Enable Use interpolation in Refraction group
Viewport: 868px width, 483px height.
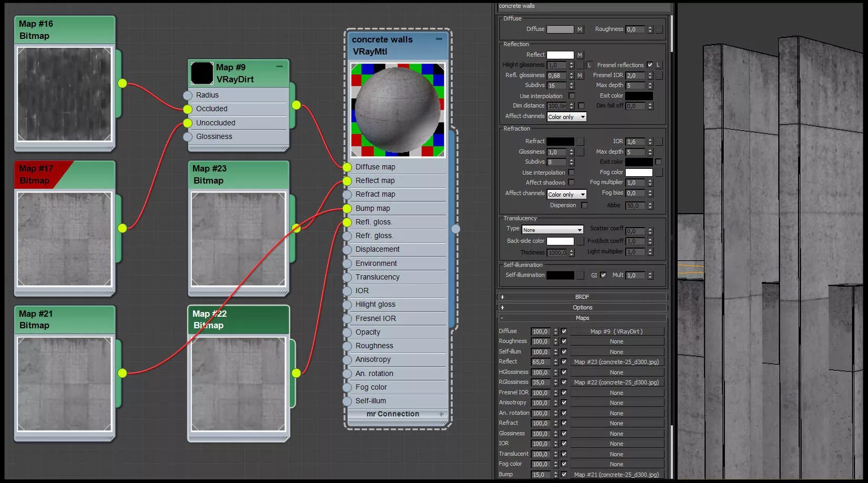click(571, 173)
